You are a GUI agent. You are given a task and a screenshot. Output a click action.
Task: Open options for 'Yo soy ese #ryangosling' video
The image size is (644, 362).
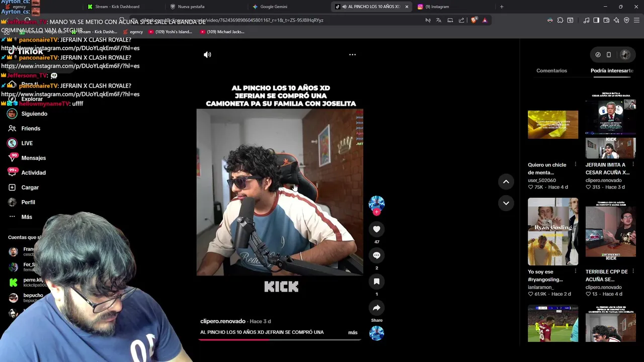pyautogui.click(x=576, y=271)
